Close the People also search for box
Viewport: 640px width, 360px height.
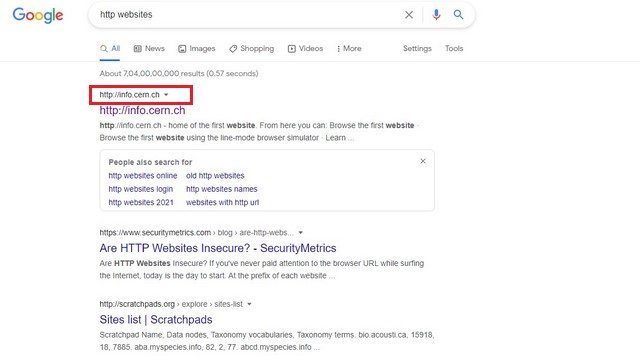[423, 161]
